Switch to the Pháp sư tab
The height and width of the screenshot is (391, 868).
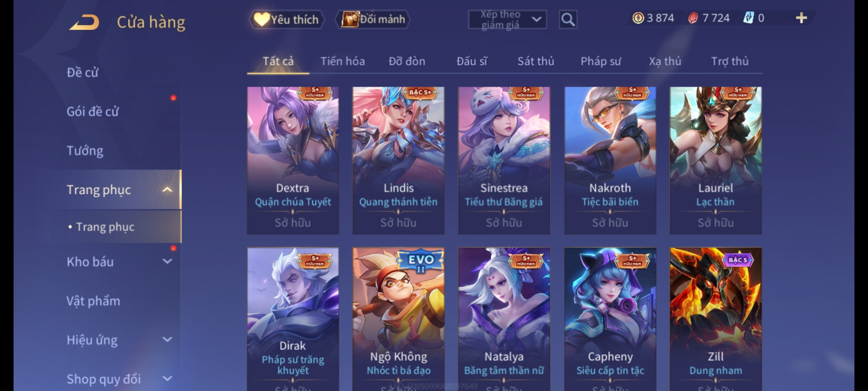[x=600, y=61]
